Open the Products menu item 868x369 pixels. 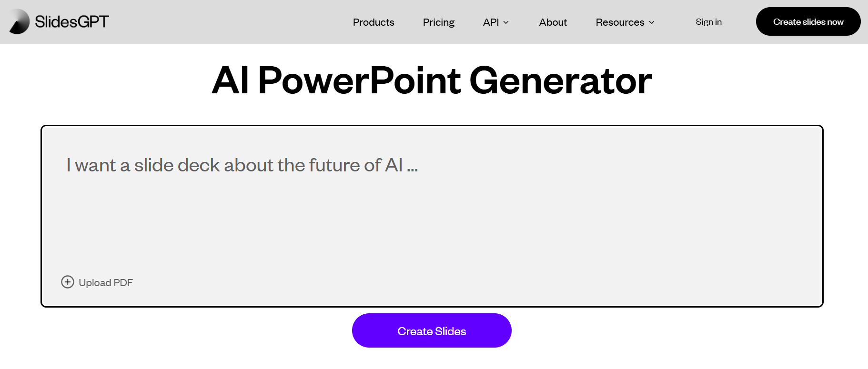[373, 22]
